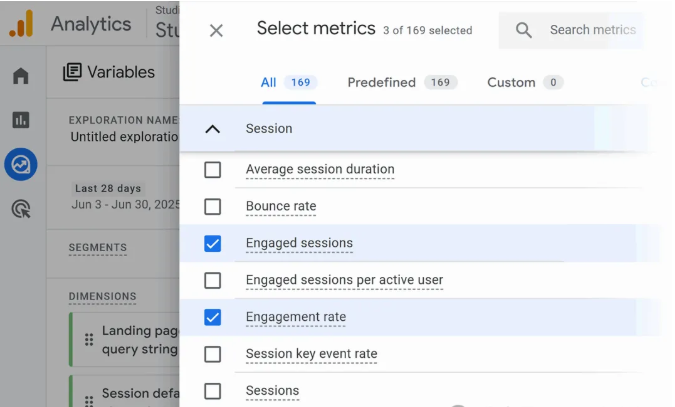Check the Bounce rate checkbox
The height and width of the screenshot is (407, 675).
[x=213, y=207]
